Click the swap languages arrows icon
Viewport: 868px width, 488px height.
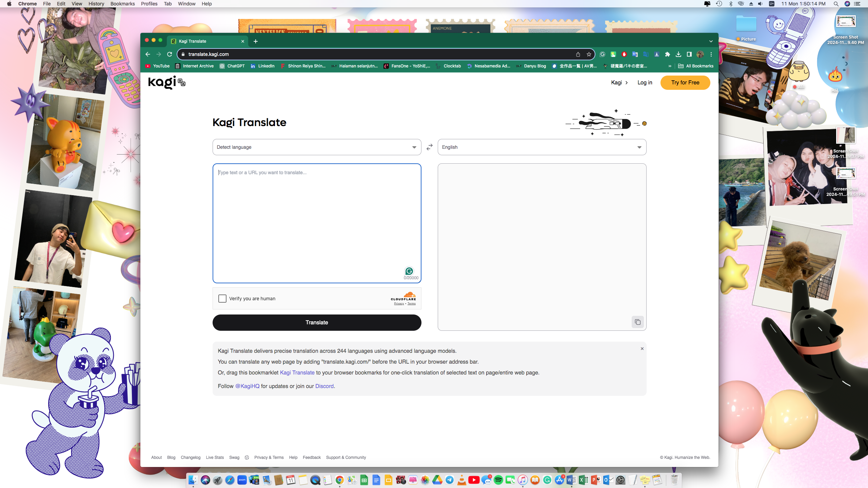[429, 147]
